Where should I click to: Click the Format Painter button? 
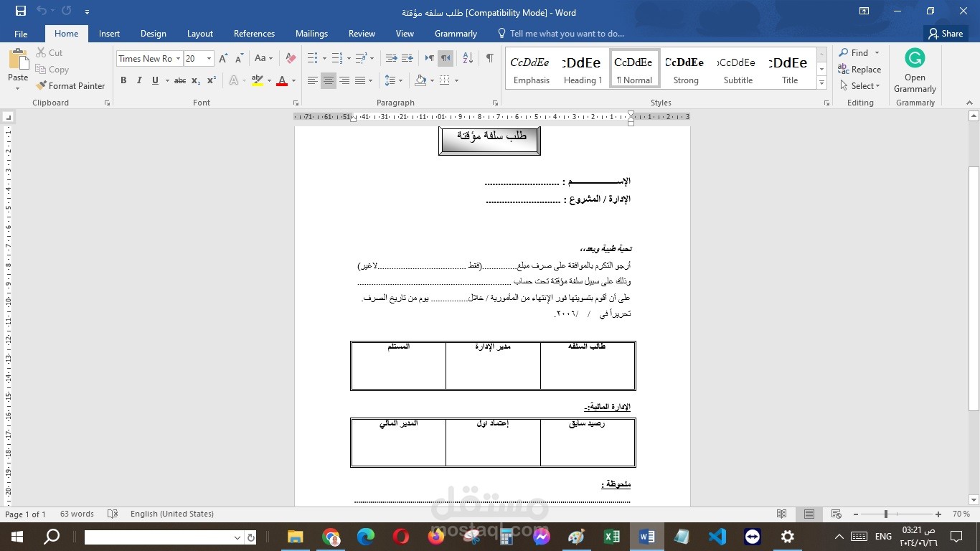[70, 86]
